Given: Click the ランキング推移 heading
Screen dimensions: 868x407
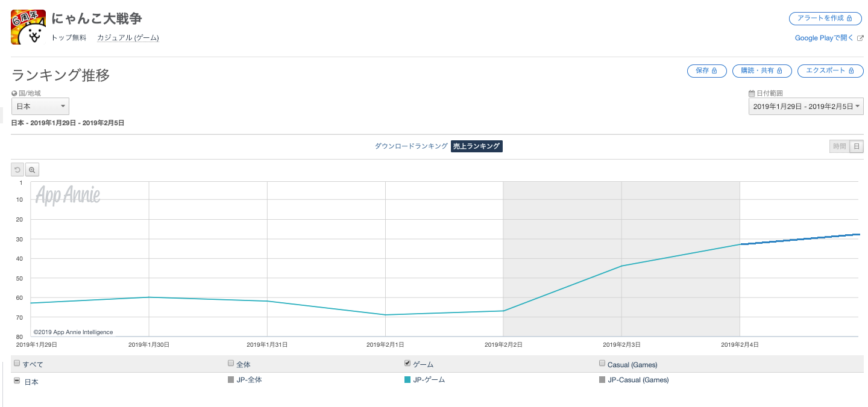Looking at the screenshot, I should click(61, 75).
